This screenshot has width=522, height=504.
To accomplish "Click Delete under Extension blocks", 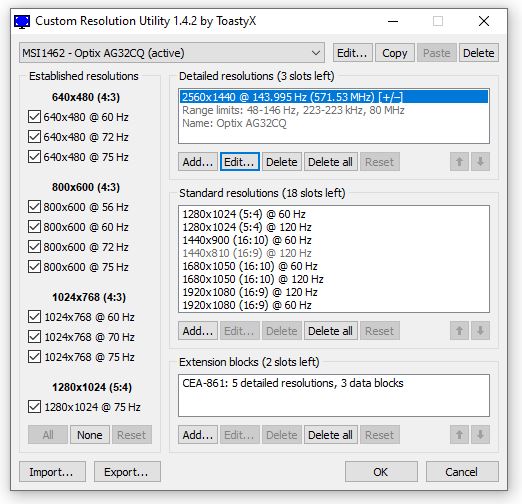I will point(282,435).
